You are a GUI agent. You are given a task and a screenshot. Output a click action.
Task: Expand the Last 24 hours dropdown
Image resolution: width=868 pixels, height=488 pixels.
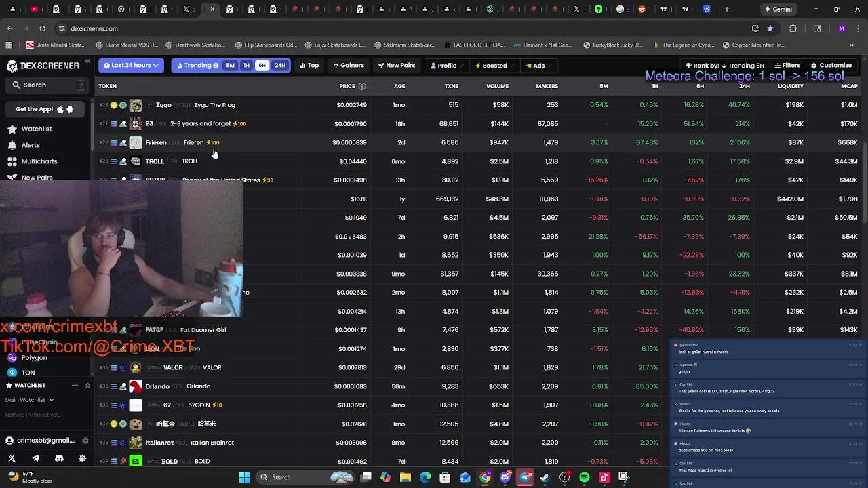tap(131, 66)
